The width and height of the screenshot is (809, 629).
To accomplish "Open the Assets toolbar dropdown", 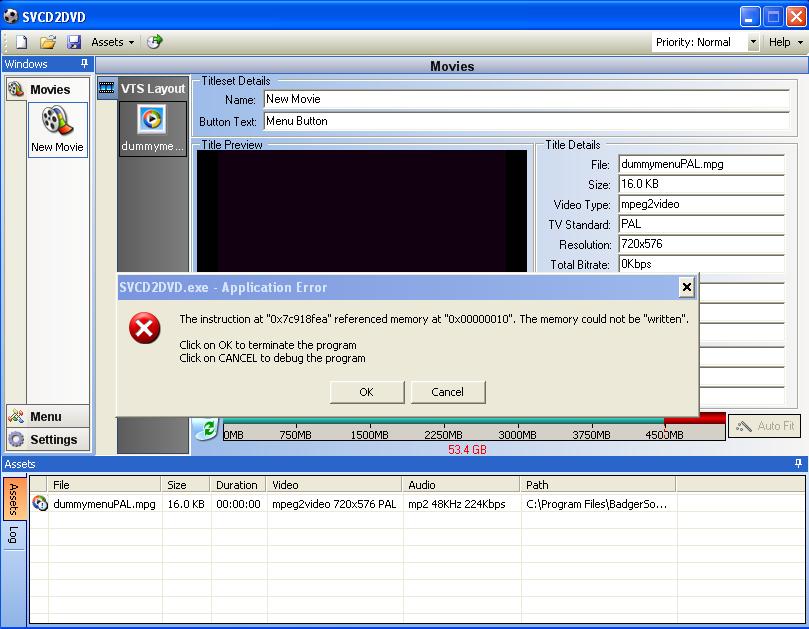I will click(x=112, y=42).
